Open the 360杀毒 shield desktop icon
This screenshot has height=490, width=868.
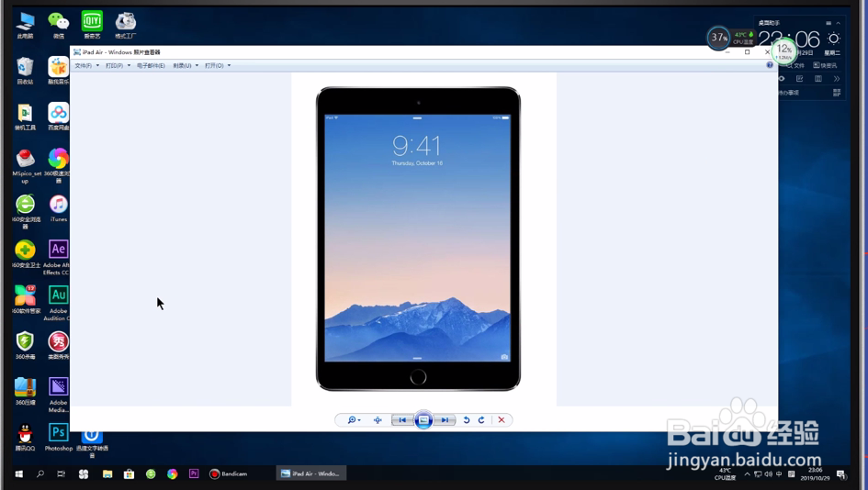25,346
